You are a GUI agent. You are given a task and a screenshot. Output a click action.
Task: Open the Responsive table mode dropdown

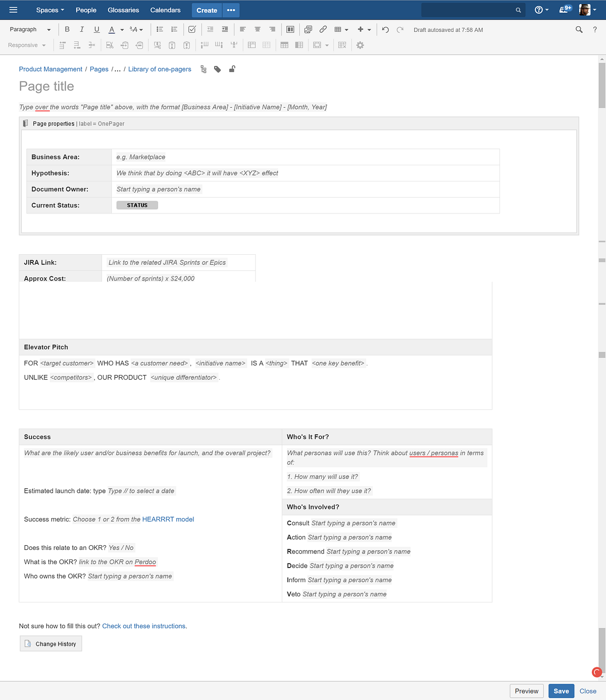tap(27, 45)
